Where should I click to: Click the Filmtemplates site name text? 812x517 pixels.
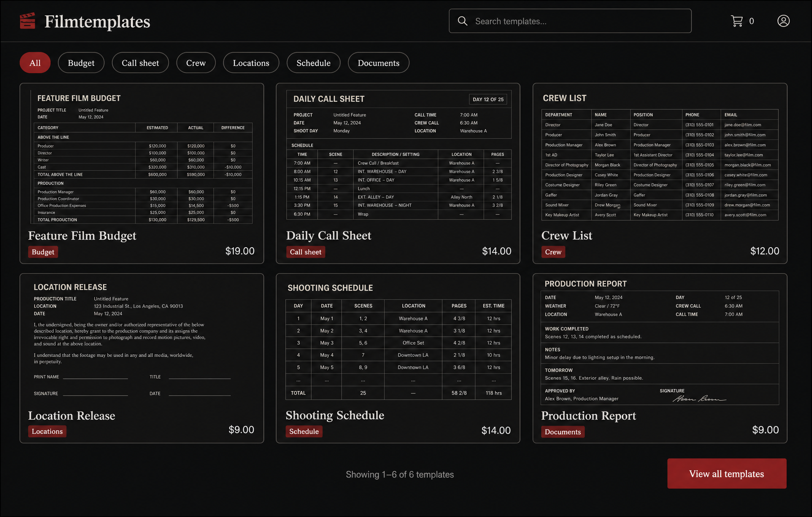(97, 22)
